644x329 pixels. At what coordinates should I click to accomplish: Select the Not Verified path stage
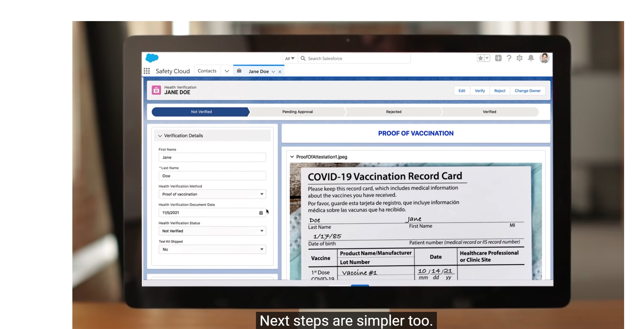(201, 112)
